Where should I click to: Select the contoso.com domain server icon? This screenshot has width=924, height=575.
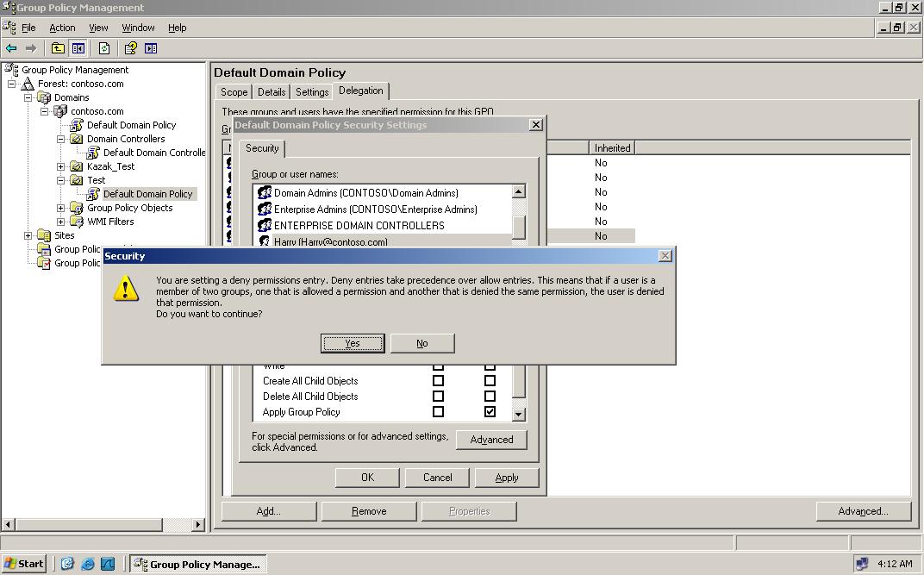[60, 110]
